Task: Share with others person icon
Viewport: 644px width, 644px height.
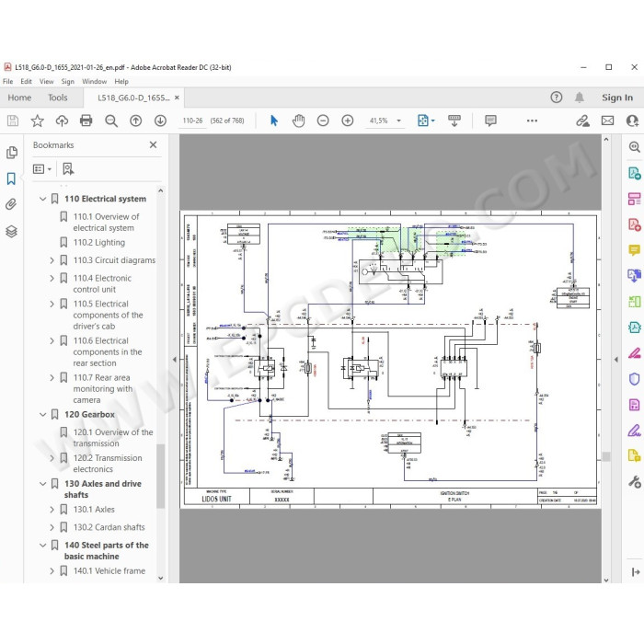Action: pyautogui.click(x=632, y=121)
